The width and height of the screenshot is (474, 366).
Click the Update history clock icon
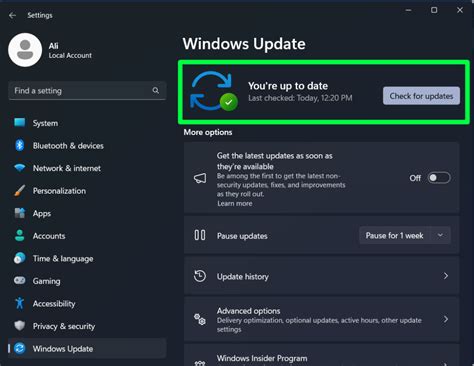pyautogui.click(x=200, y=276)
